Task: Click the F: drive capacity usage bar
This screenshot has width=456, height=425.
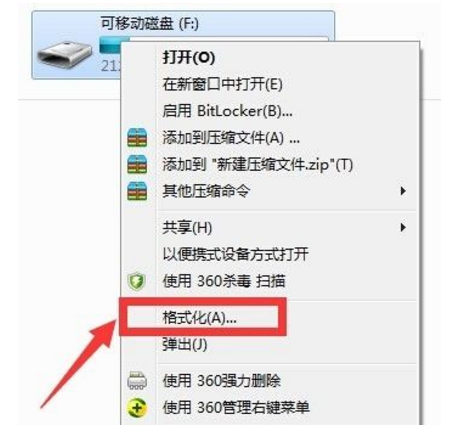Action: point(113,45)
